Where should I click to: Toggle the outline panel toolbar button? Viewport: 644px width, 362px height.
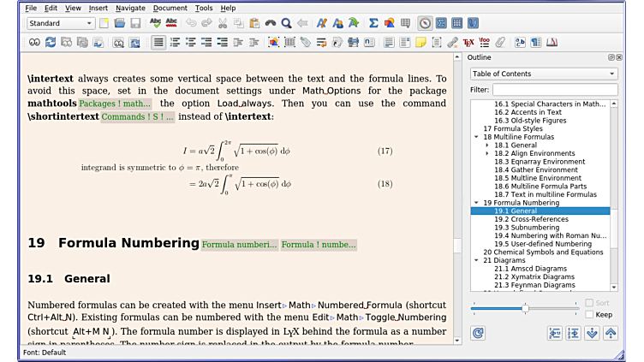pyautogui.click(x=424, y=24)
